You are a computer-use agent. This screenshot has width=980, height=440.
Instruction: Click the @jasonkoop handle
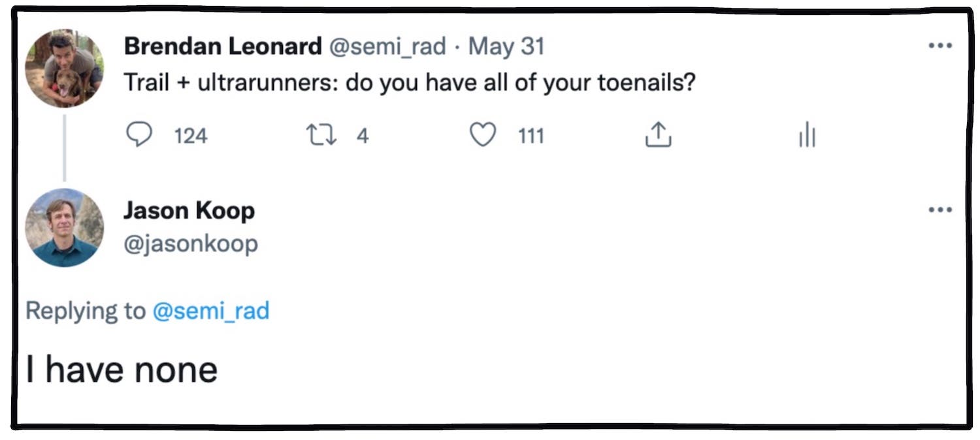coord(190,244)
